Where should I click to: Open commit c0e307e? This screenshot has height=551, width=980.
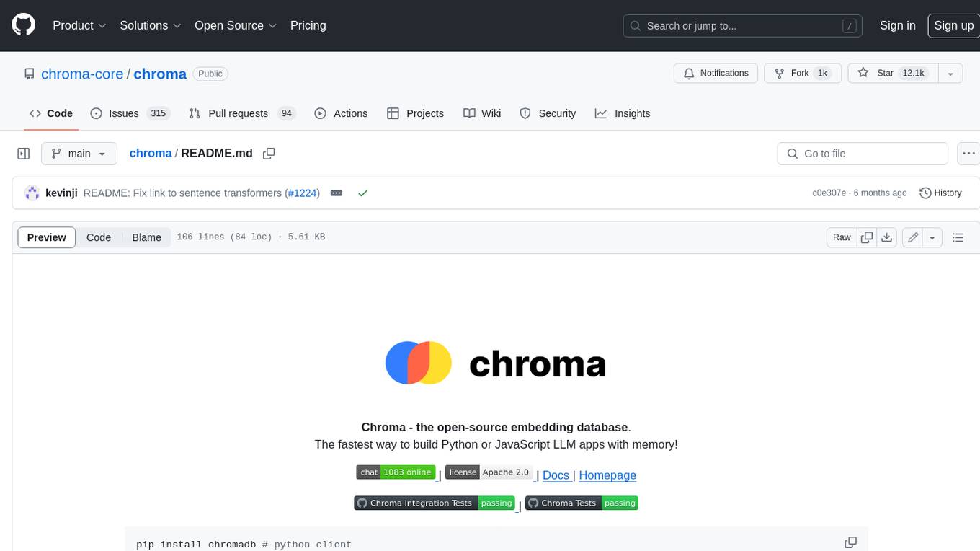829,193
